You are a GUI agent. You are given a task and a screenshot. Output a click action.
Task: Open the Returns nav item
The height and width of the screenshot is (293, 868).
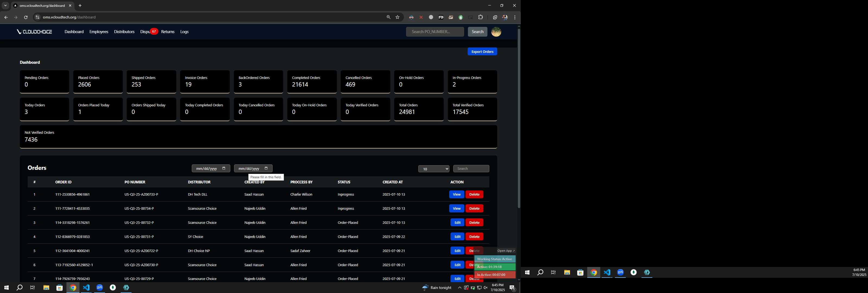point(168,32)
